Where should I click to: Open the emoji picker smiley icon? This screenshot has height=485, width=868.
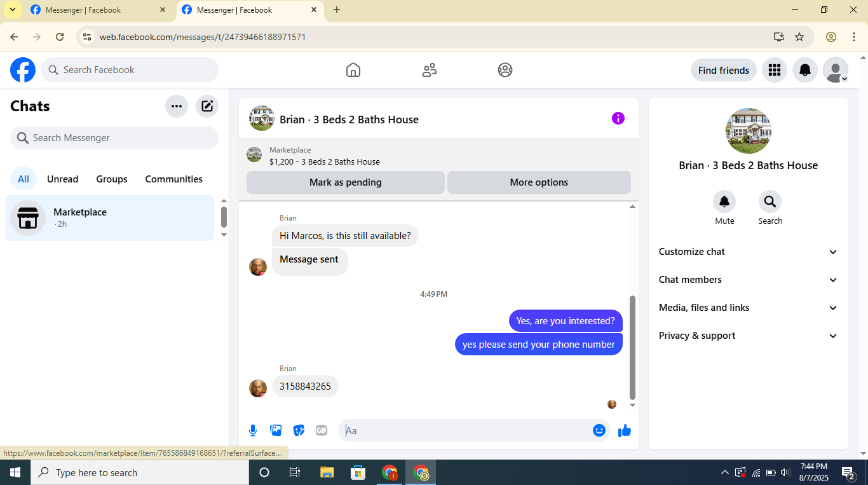click(599, 430)
